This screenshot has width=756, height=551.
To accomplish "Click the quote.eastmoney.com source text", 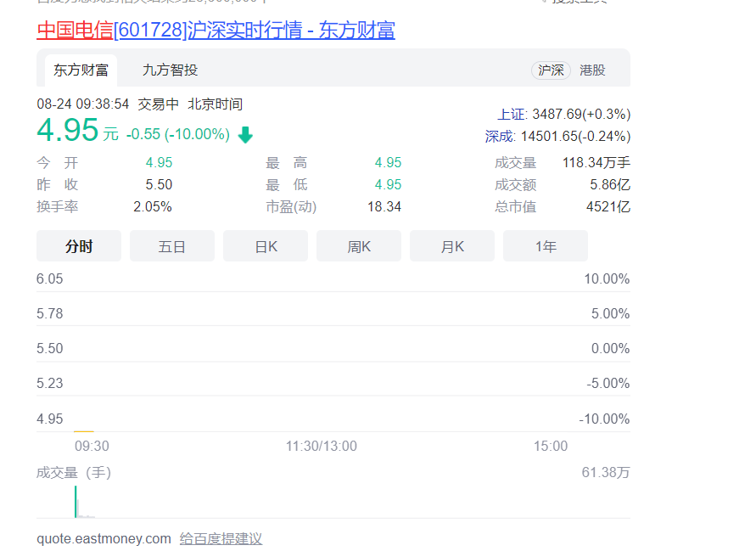I will pyautogui.click(x=104, y=538).
